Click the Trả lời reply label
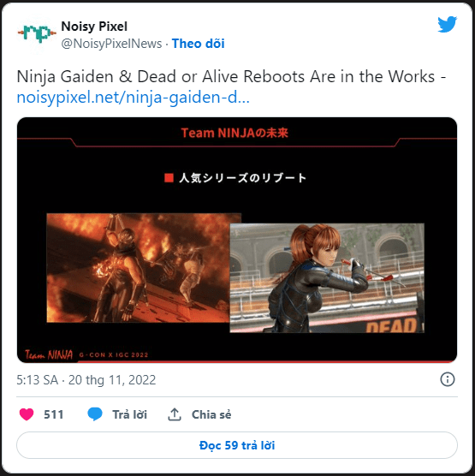 tap(129, 414)
